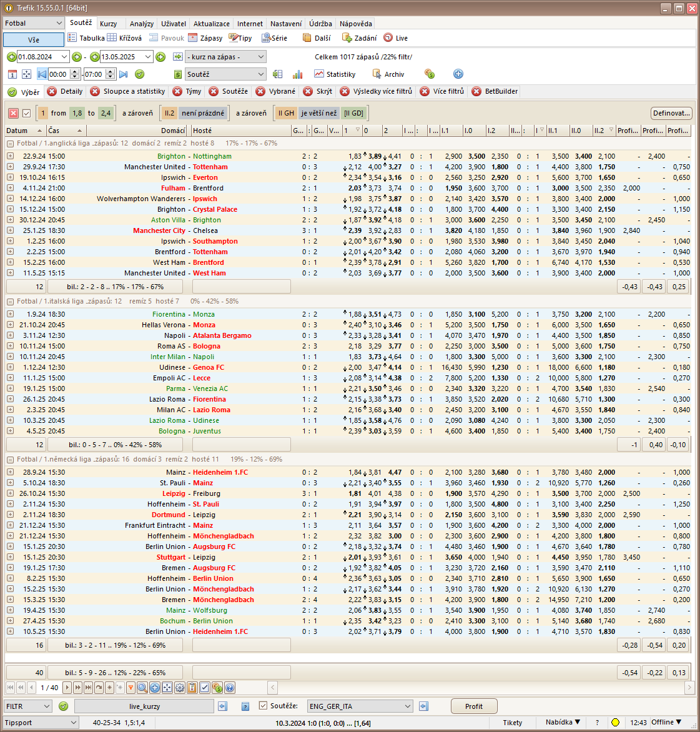
Task: Open the Kurzy menu tab
Action: point(108,24)
